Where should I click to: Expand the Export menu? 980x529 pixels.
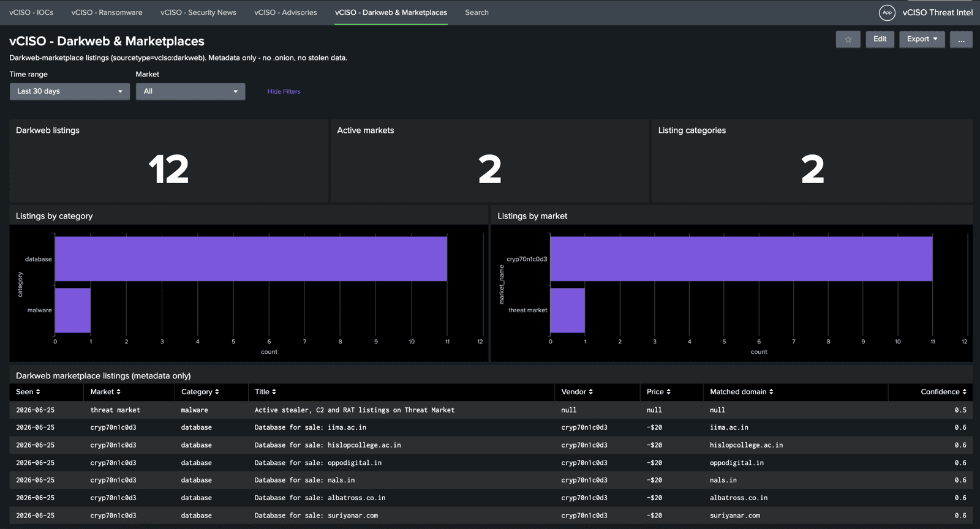pos(922,39)
